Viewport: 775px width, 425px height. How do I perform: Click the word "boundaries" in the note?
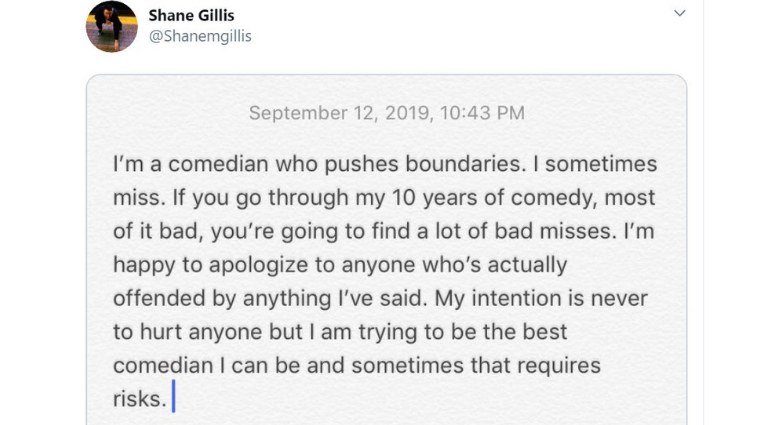point(457,163)
